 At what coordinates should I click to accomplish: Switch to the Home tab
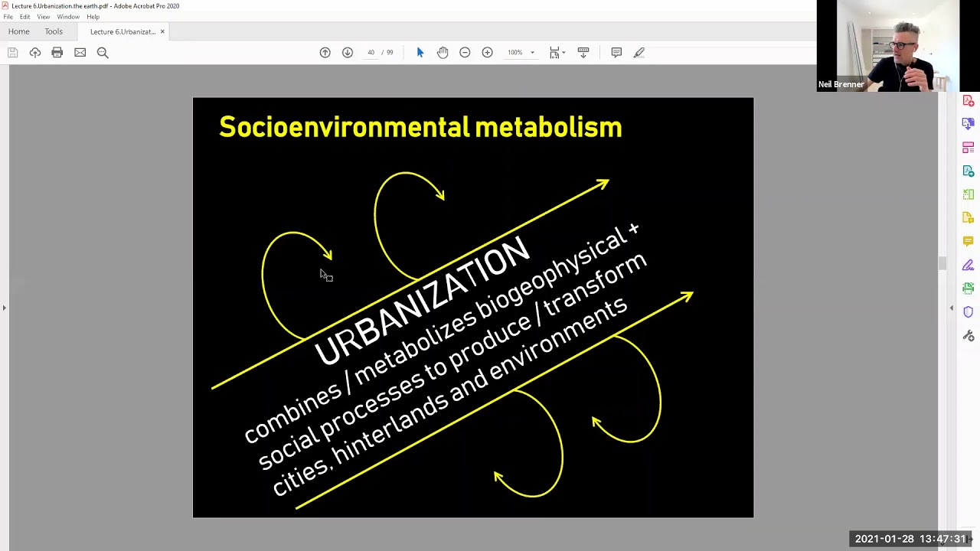coord(19,31)
